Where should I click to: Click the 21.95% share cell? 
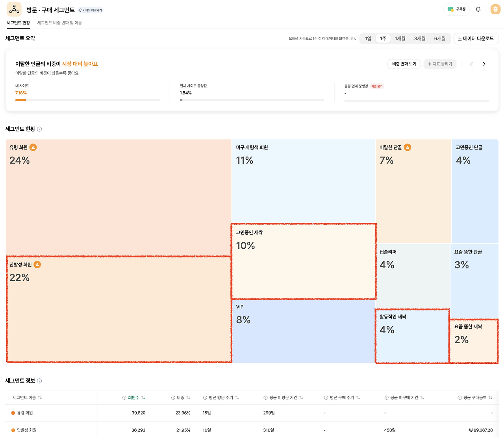tap(183, 430)
